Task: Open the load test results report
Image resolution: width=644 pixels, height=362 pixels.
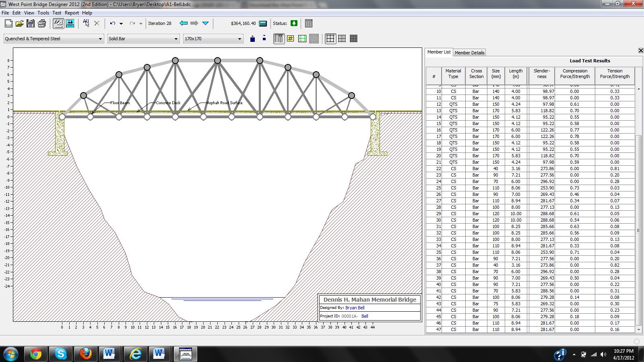Action: coord(309,23)
